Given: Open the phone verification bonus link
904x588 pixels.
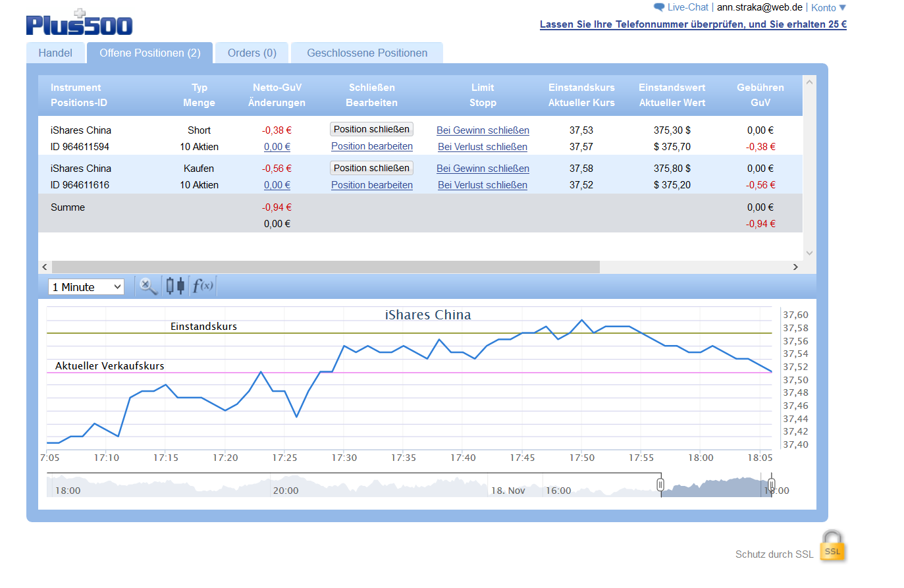Looking at the screenshot, I should tap(693, 24).
